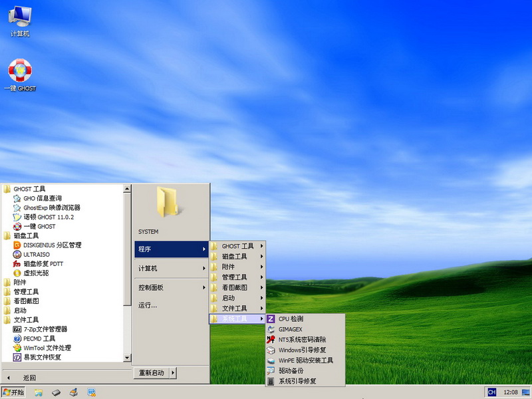Expand 附件 submenu in programs

click(x=237, y=267)
